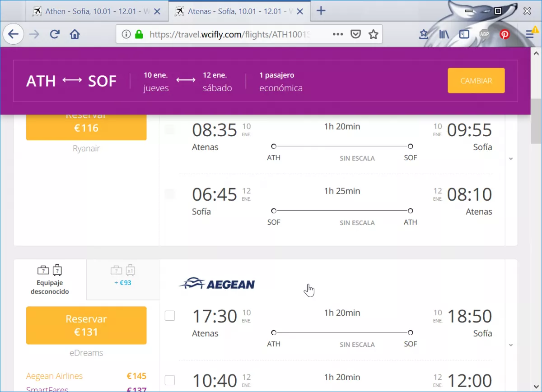Click the 09:55 arrival time
The image size is (542, 392).
[x=469, y=130]
